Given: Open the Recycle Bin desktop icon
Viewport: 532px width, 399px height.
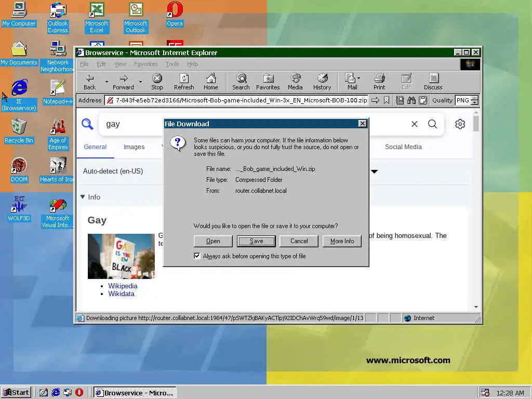Looking at the screenshot, I should click(x=19, y=131).
